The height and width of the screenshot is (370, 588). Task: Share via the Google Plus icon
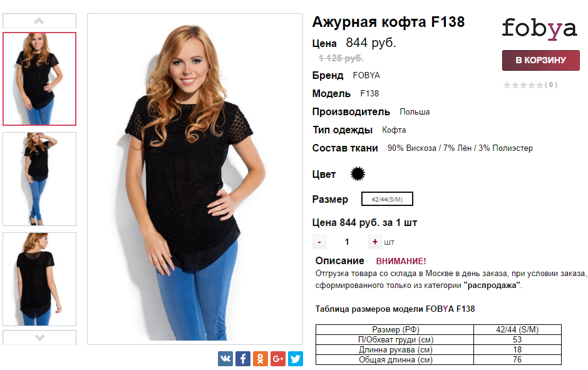point(278,359)
